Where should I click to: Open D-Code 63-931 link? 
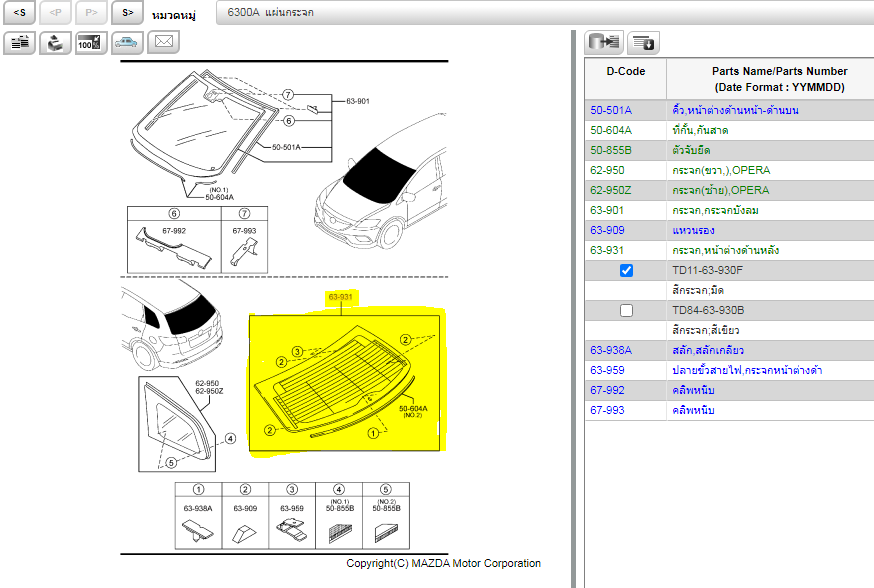[x=607, y=250]
